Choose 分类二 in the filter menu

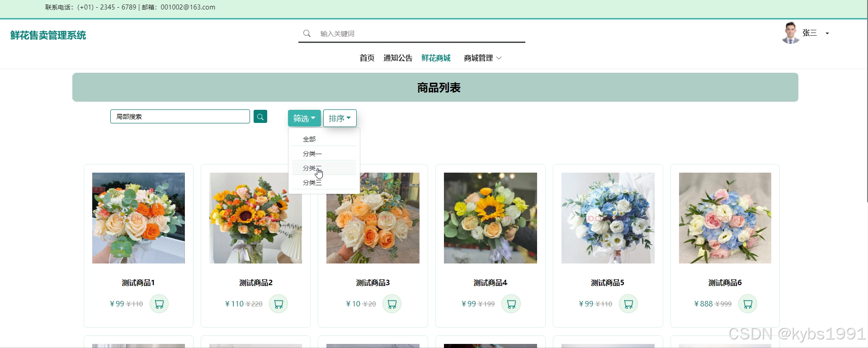coord(324,168)
